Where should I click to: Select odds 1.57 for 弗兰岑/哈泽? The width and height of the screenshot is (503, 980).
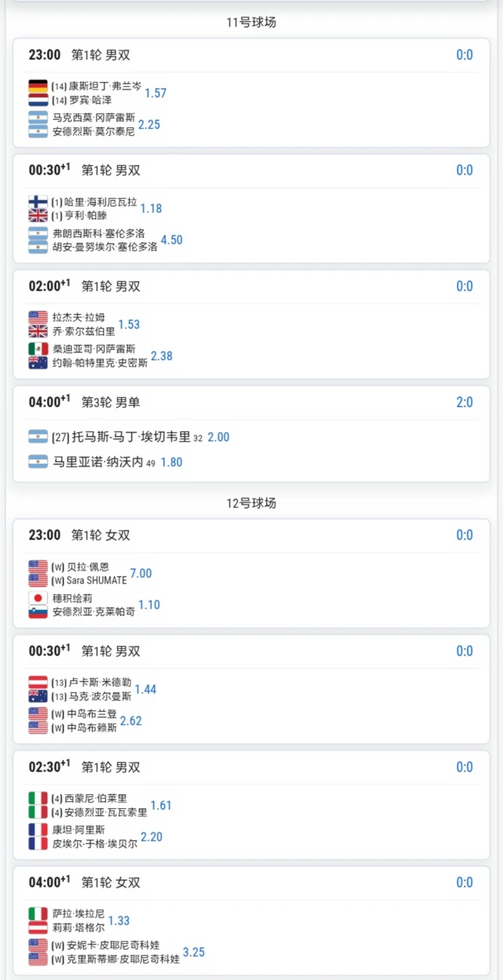pyautogui.click(x=155, y=93)
